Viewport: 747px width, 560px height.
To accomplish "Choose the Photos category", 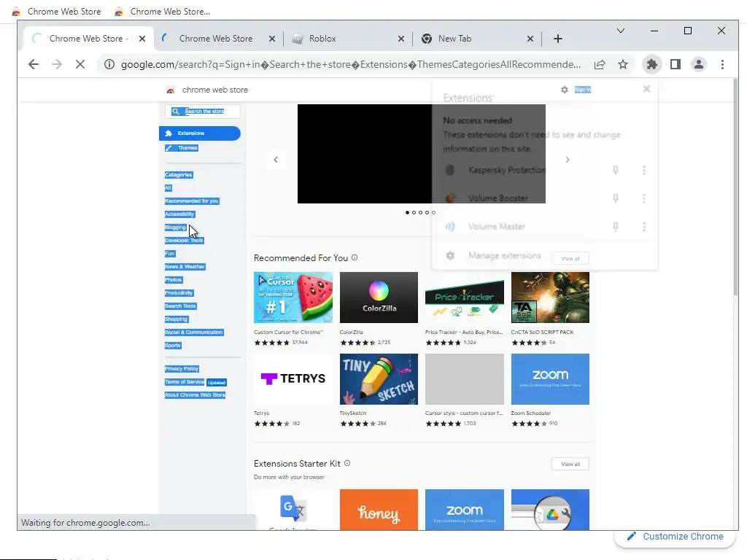I will [x=174, y=279].
